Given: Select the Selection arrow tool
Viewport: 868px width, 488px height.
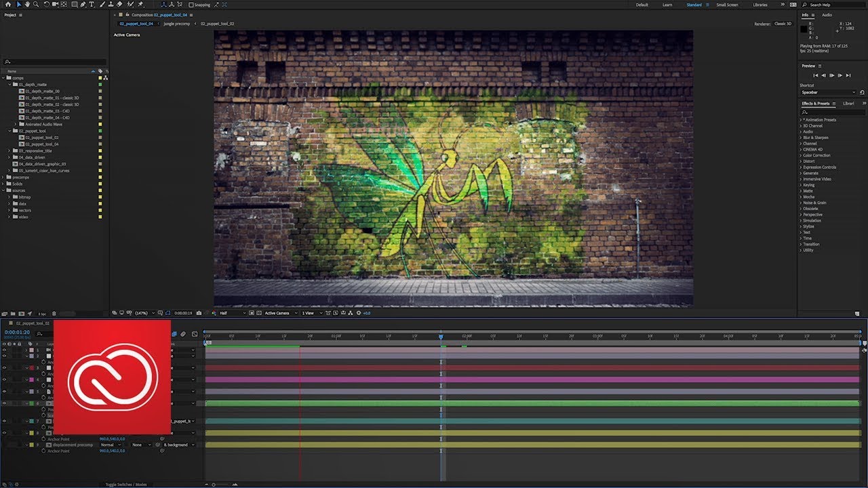Looking at the screenshot, I should pyautogui.click(x=18, y=4).
